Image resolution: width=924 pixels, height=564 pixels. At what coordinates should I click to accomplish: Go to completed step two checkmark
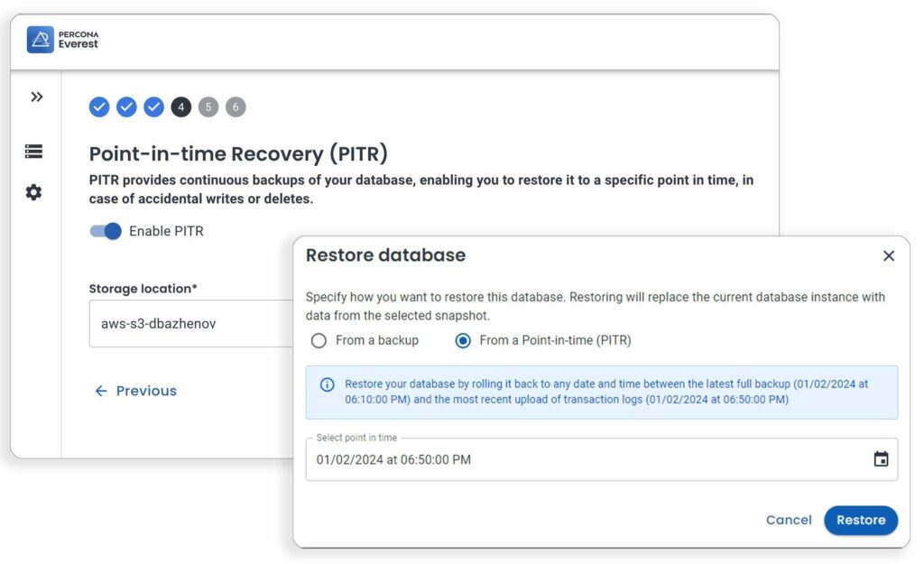coord(127,107)
